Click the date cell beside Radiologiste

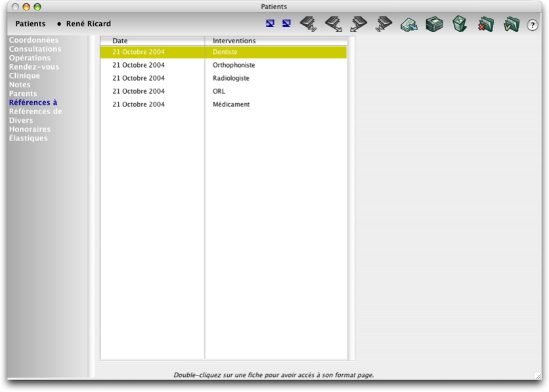139,78
